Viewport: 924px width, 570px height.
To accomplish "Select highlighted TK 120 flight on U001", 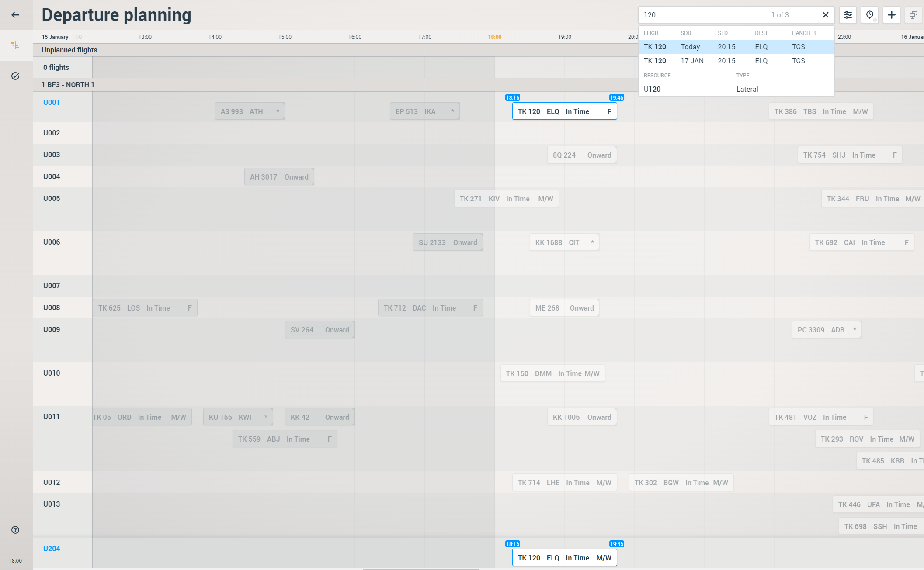I will 565,111.
